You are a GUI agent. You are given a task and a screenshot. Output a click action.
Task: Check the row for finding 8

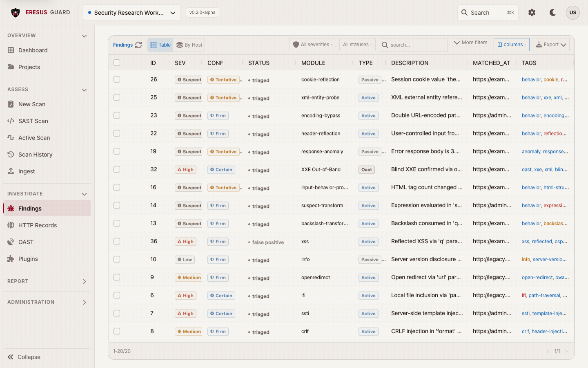(117, 331)
